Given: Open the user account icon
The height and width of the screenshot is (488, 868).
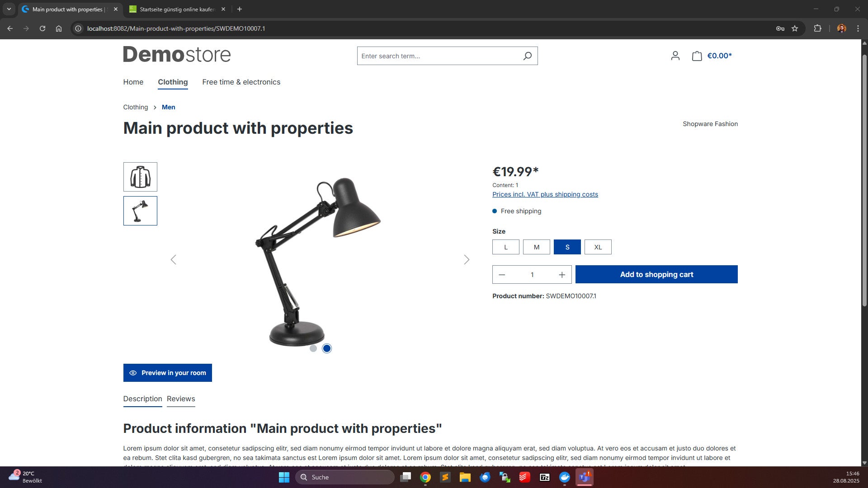Looking at the screenshot, I should 675,56.
